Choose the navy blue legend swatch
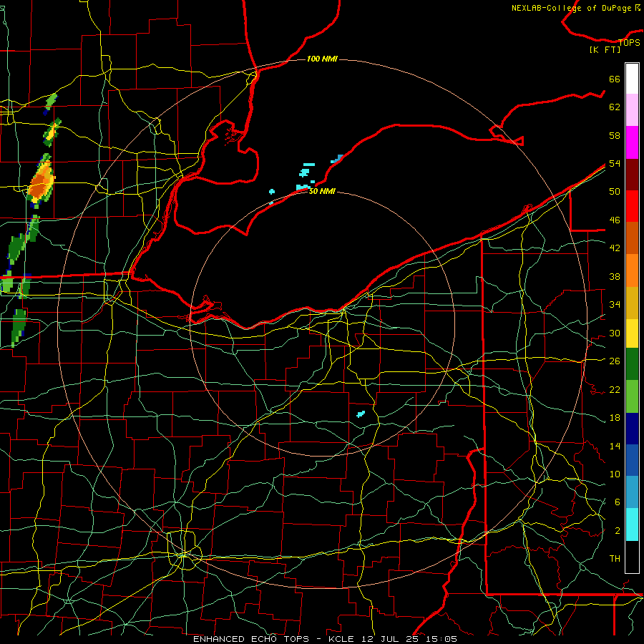 coord(632,429)
